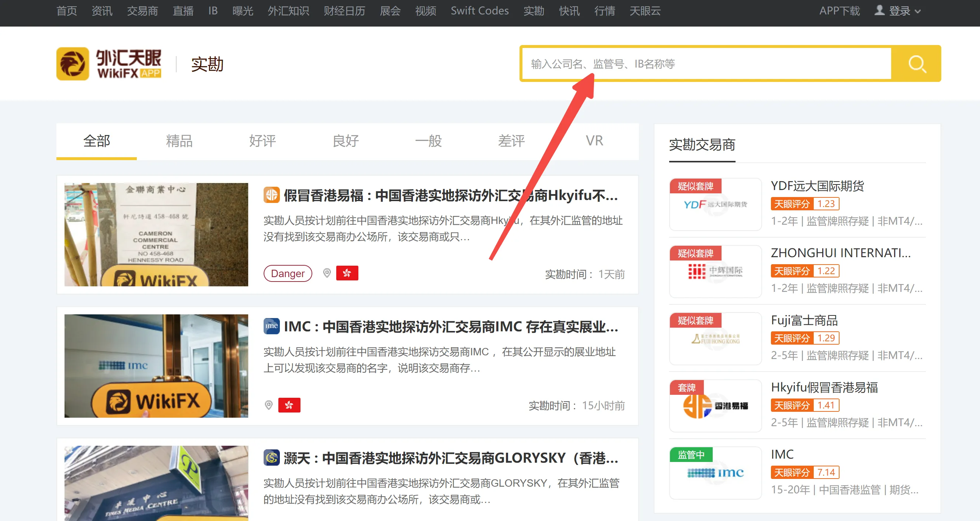980x521 pixels.
Task: Open ZHONGHUI INTERNATI... broker link
Action: pyautogui.click(x=841, y=253)
